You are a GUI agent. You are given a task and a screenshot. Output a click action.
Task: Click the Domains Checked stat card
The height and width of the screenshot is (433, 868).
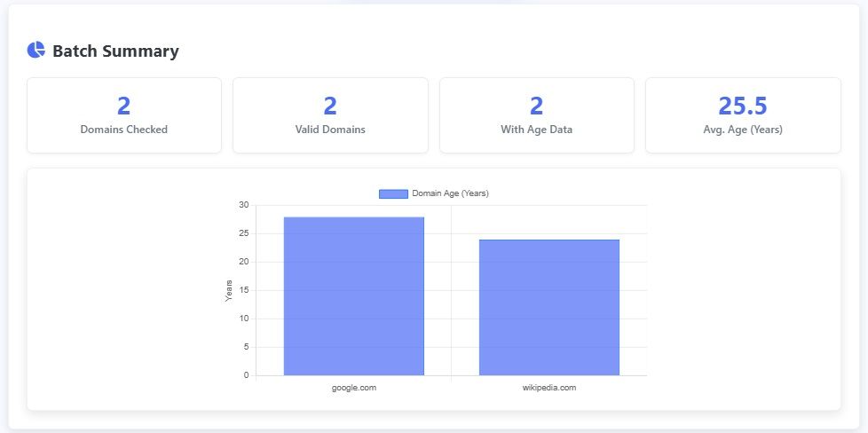[x=124, y=115]
